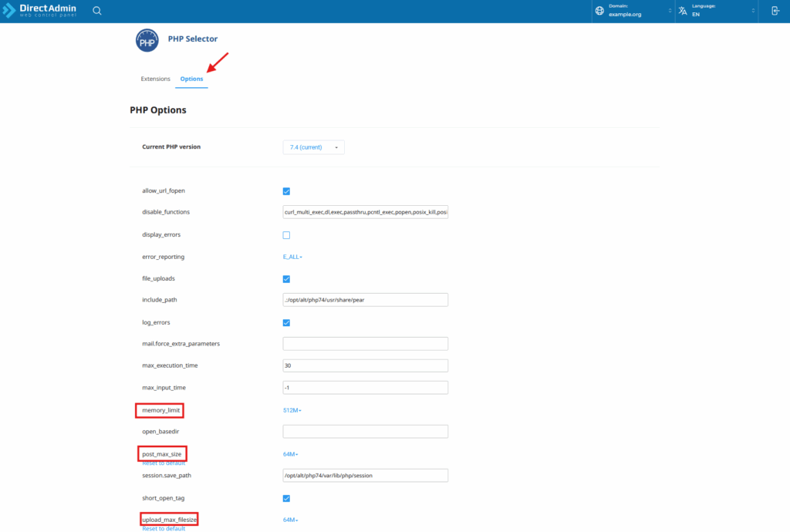
Task: Click the globe icon next to Domain
Action: 599,12
